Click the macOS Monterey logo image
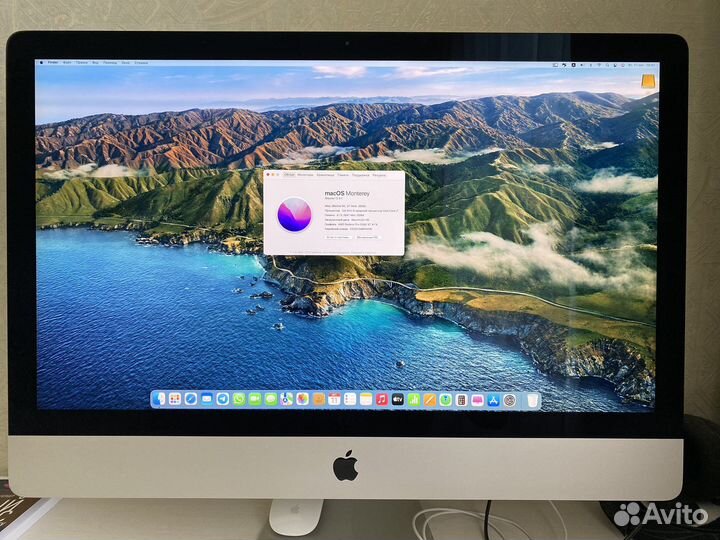The image size is (720, 540). tap(294, 214)
